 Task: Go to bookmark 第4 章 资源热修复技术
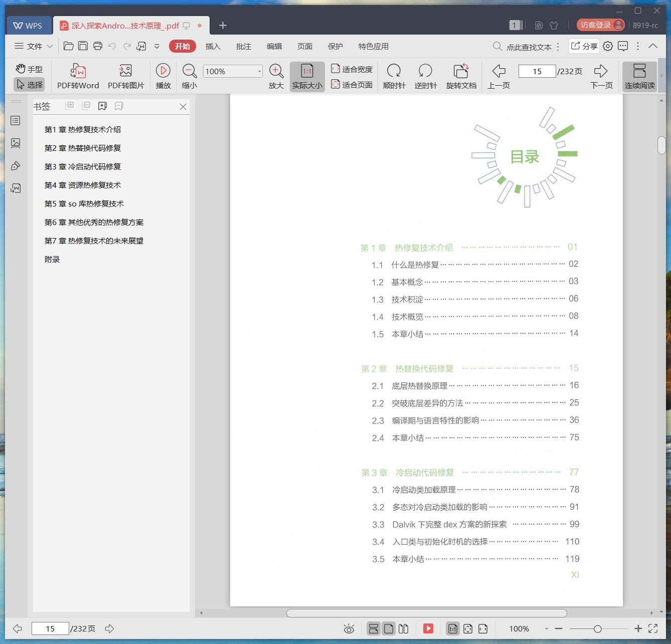83,185
